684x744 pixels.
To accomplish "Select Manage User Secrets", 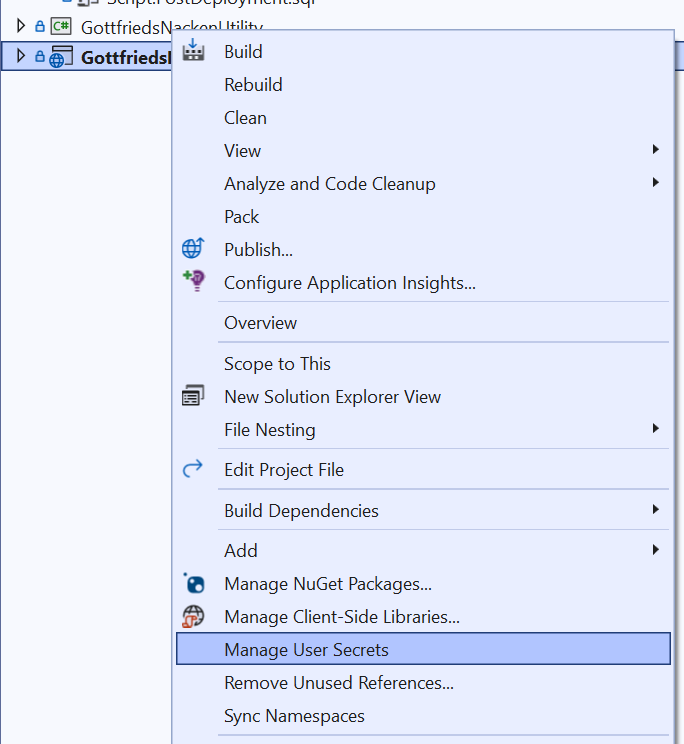I will point(306,650).
